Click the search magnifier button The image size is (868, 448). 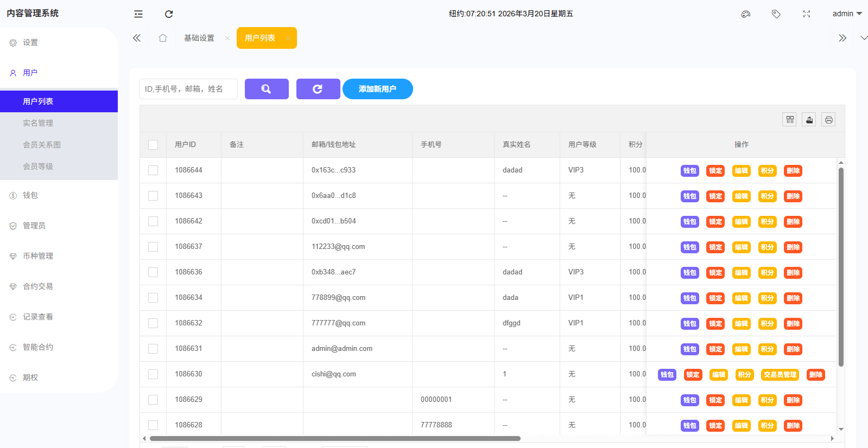(267, 89)
